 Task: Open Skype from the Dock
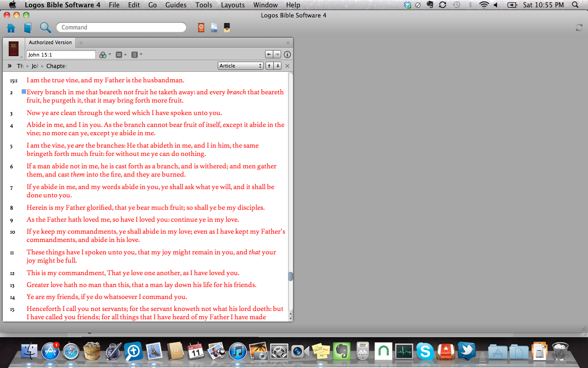click(425, 352)
